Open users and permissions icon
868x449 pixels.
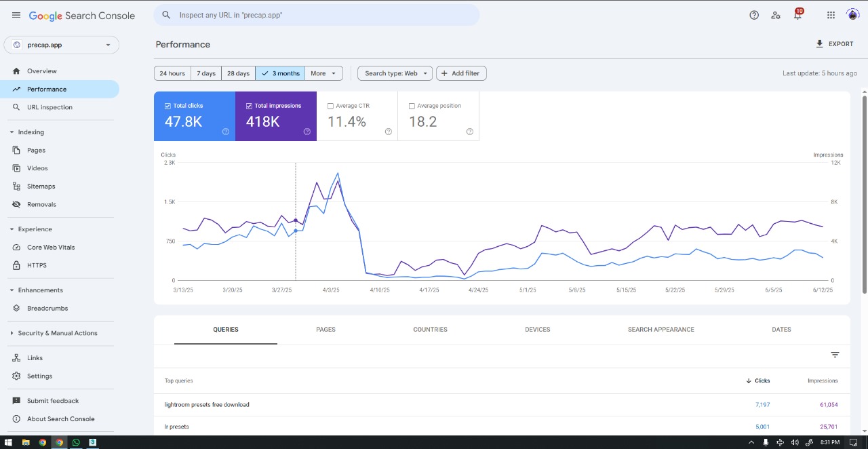tap(776, 15)
